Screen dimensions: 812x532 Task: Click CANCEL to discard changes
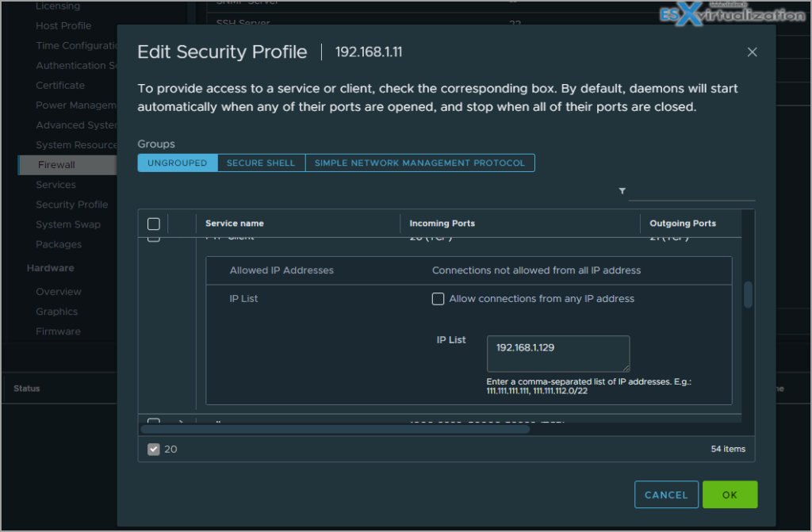coord(666,494)
